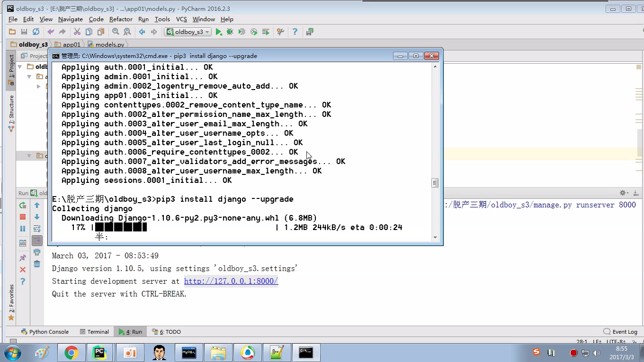The height and width of the screenshot is (362, 644).
Task: Close the Run tab with red X
Action: (x=23, y=270)
